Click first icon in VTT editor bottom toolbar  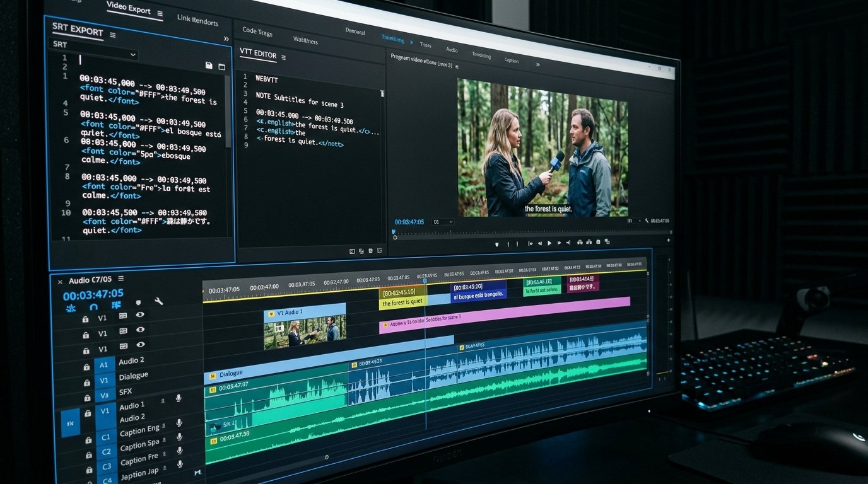point(353,251)
